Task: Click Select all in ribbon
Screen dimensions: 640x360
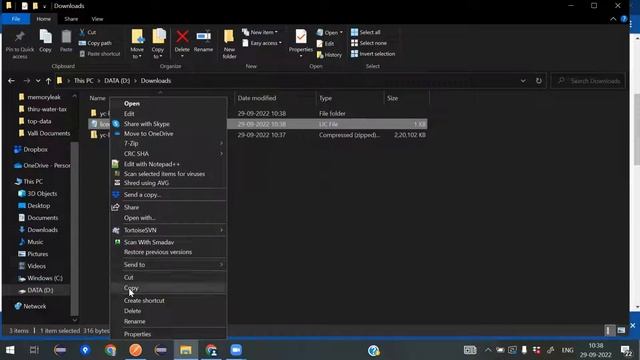Action: [x=366, y=32]
